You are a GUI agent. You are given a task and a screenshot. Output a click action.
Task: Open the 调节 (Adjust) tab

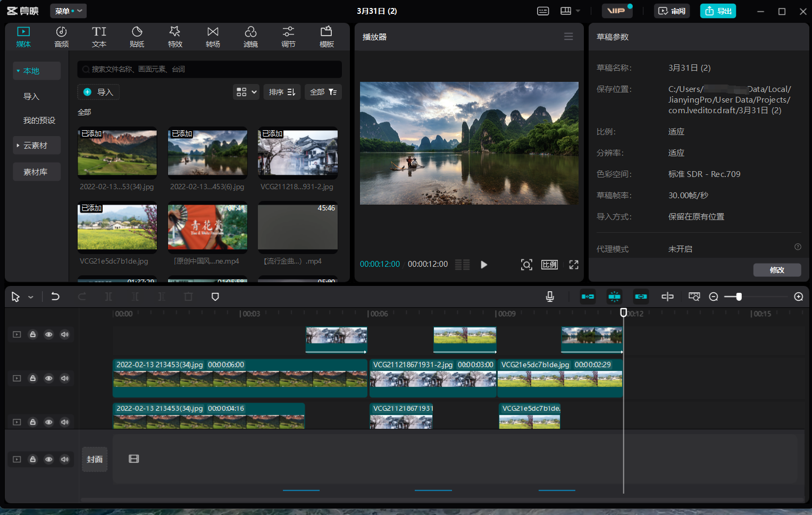pos(288,37)
